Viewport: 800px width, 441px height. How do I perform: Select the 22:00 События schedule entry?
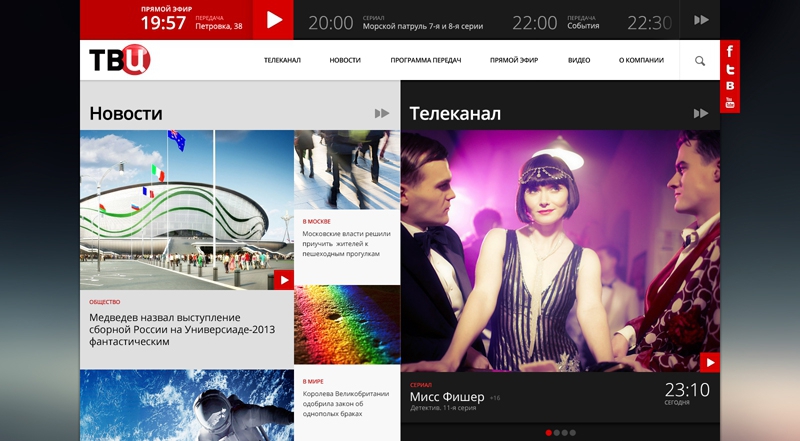[556, 22]
